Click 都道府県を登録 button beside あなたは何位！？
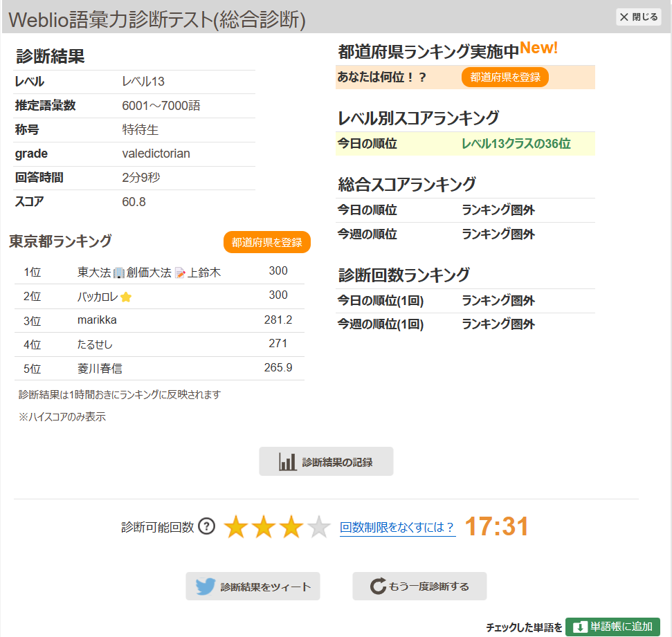Image resolution: width=672 pixels, height=637 pixels. [505, 77]
